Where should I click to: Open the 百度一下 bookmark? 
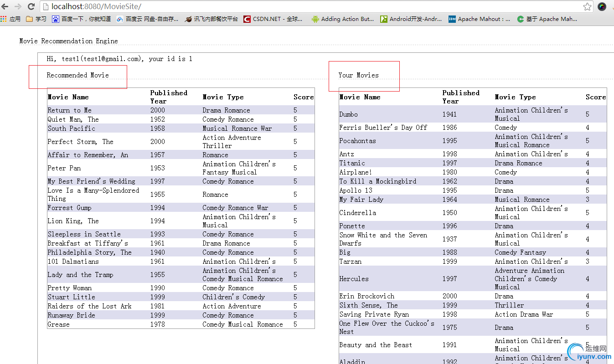(x=81, y=19)
